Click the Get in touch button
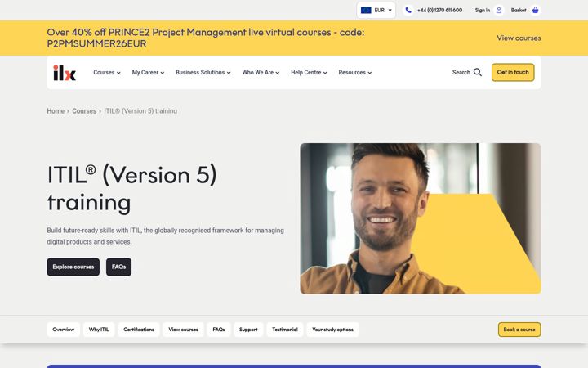The height and width of the screenshot is (368, 588). pos(513,72)
